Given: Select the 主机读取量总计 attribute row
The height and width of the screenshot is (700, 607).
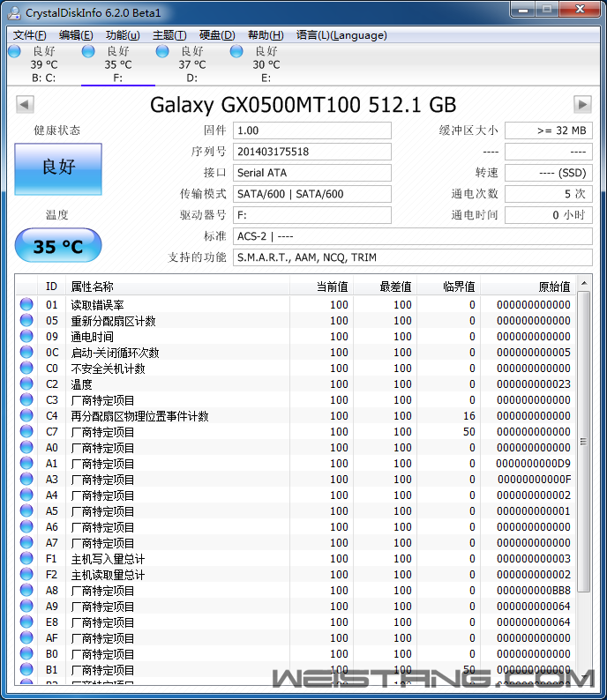Looking at the screenshot, I should 296,575.
